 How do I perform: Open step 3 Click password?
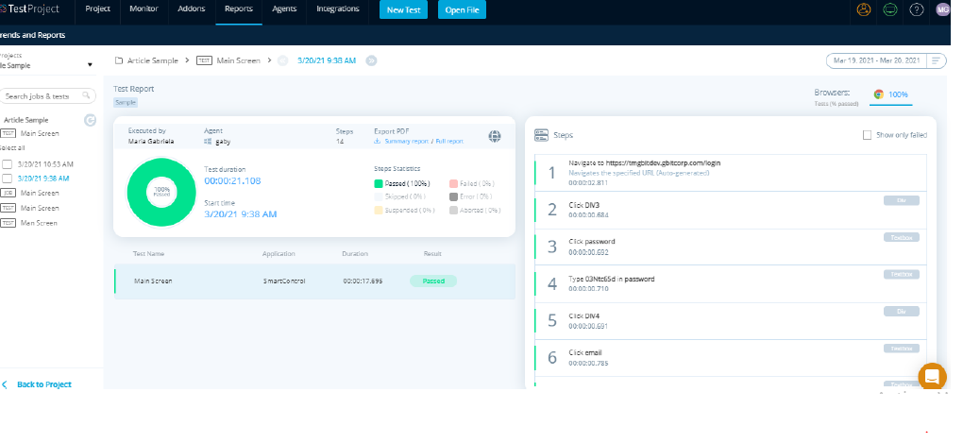pyautogui.click(x=731, y=247)
